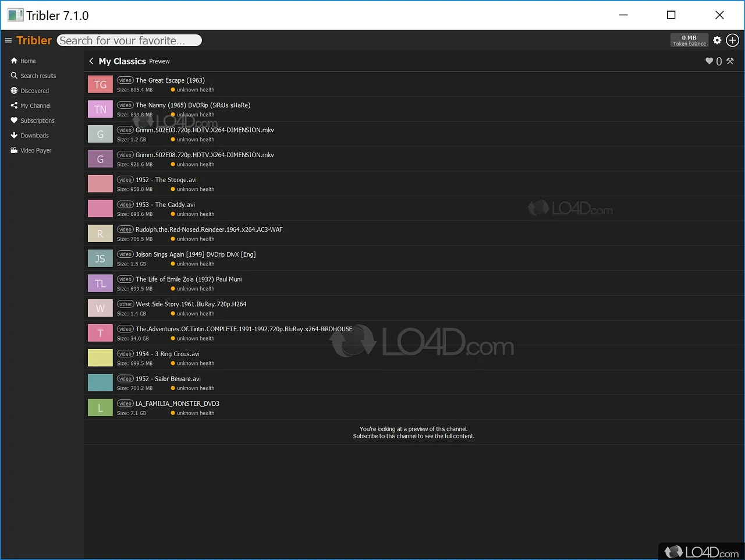Click the TG channel thumbnail
Screen dimensions: 745x560
pyautogui.click(x=100, y=84)
